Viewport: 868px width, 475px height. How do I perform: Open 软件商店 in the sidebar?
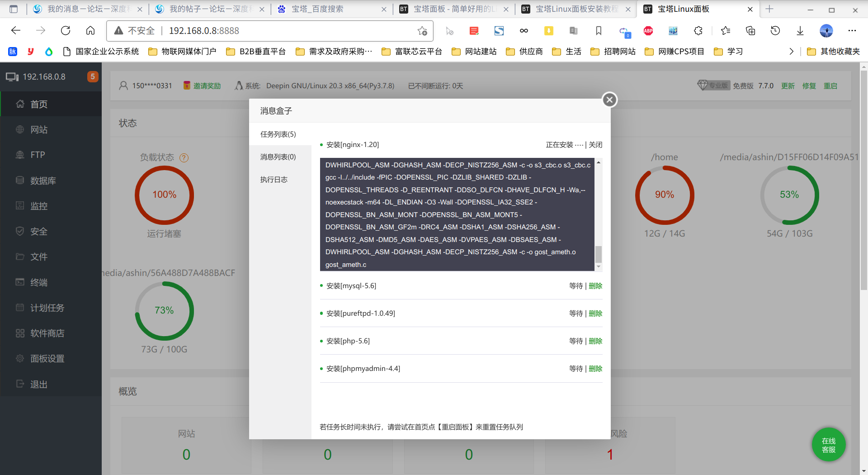point(51,333)
